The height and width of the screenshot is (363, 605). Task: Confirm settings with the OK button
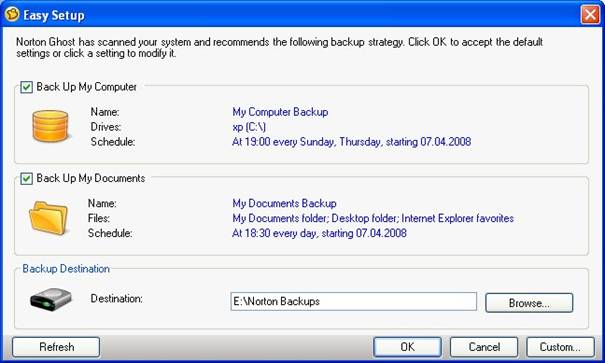coord(407,347)
